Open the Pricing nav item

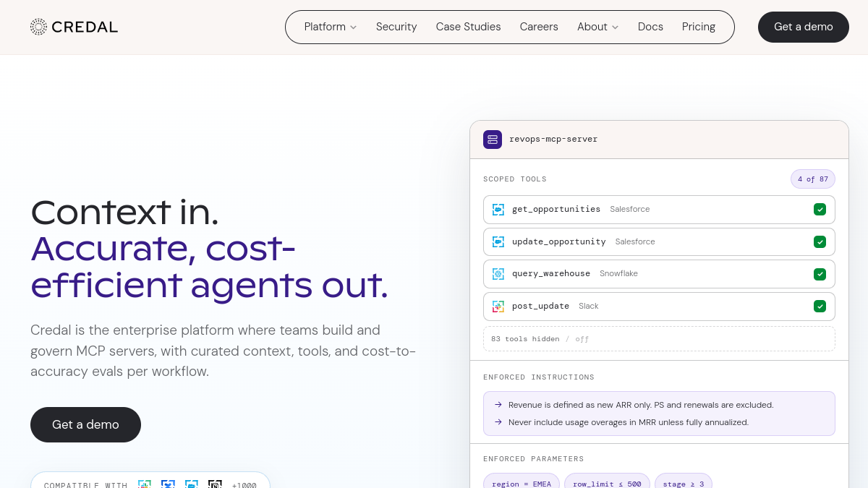click(699, 27)
